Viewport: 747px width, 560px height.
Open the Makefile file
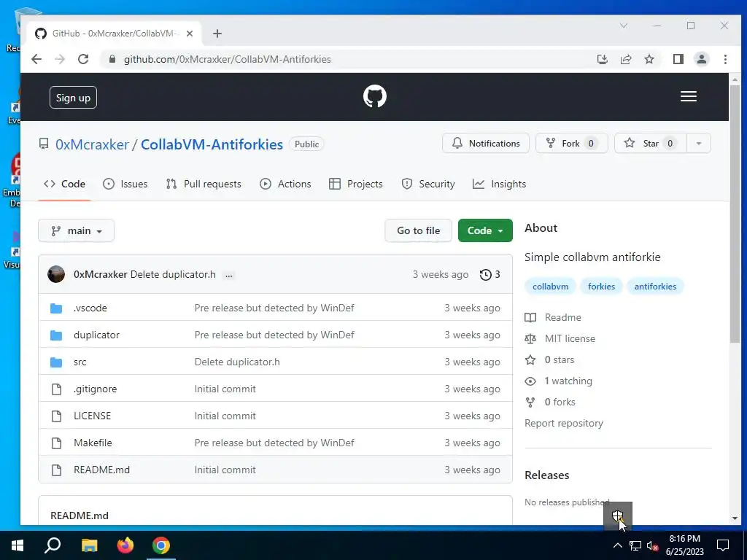click(x=93, y=443)
